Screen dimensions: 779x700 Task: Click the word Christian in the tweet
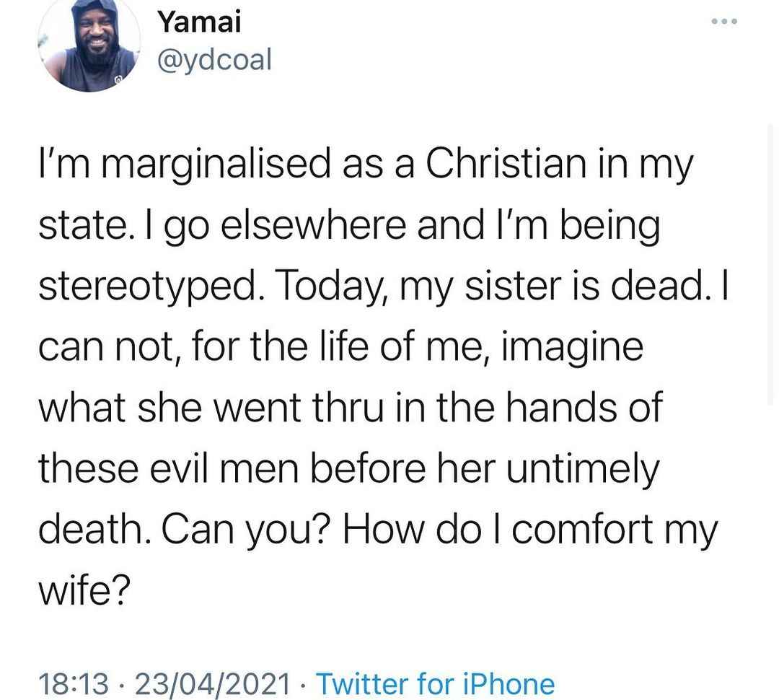pyautogui.click(x=506, y=164)
